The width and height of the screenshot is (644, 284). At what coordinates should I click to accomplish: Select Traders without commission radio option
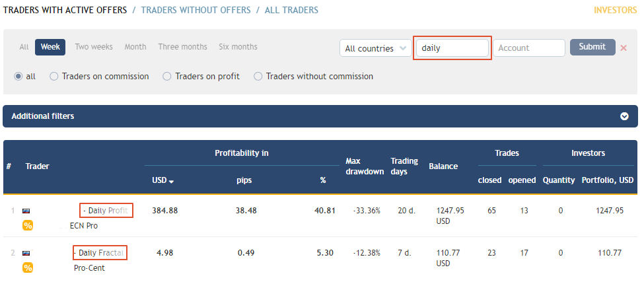258,77
